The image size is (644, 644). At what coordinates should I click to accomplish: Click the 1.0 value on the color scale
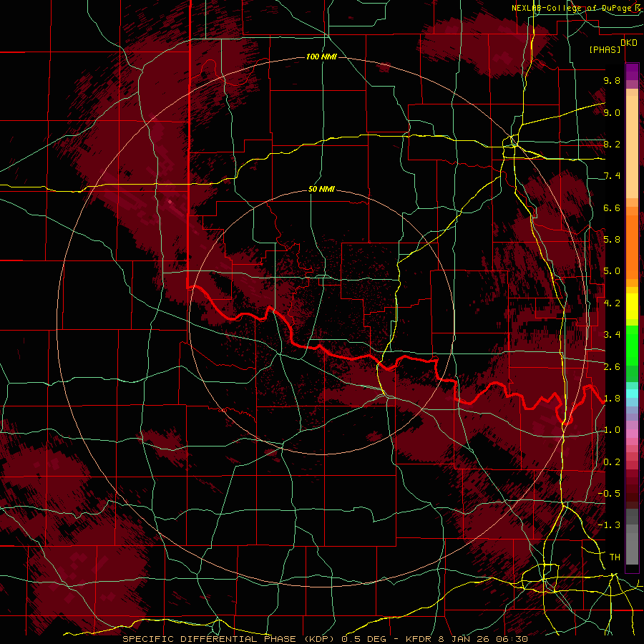pyautogui.click(x=612, y=430)
